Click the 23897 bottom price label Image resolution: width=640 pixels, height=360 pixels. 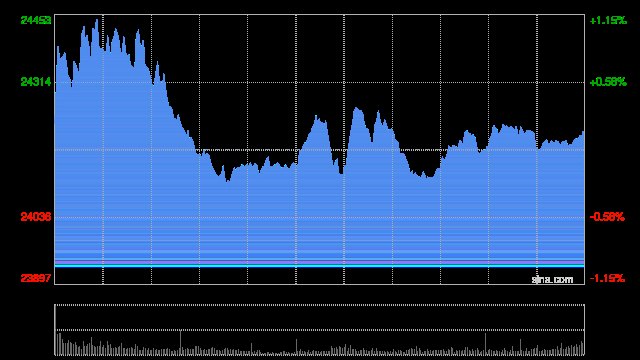click(x=36, y=278)
